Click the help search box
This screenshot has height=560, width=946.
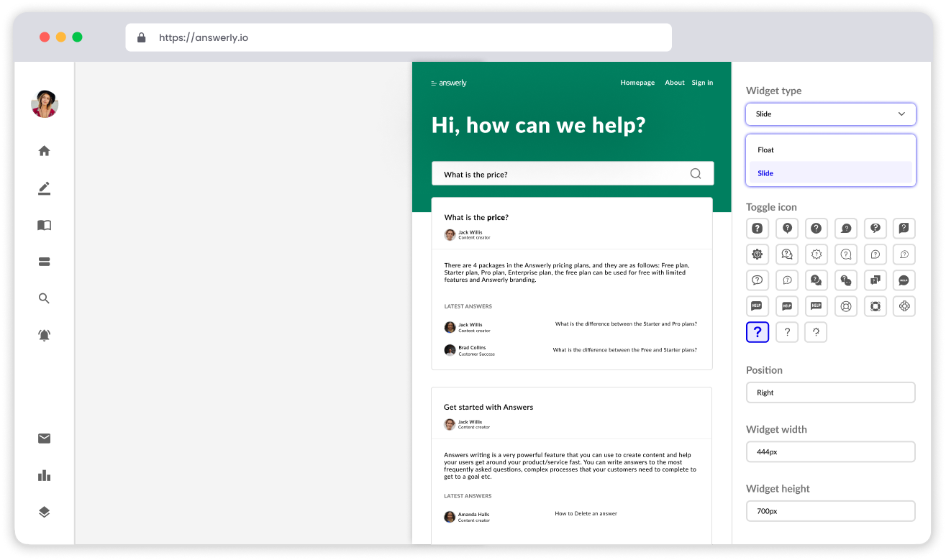(x=573, y=173)
